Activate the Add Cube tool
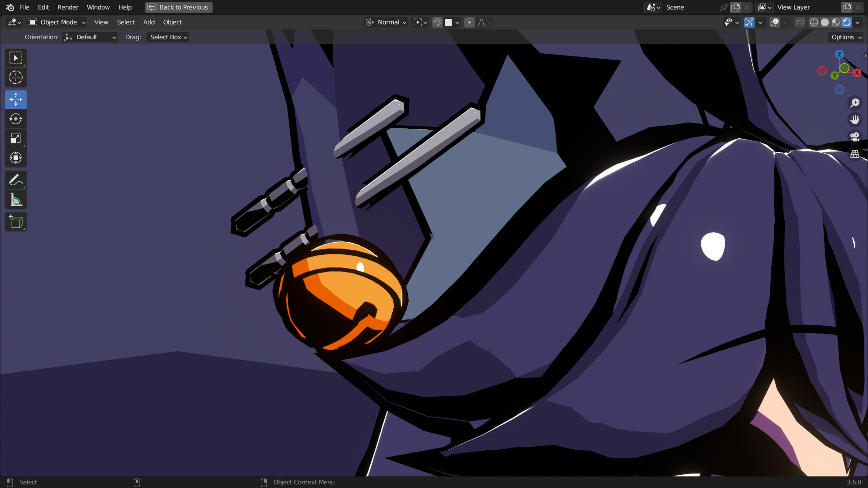 (x=16, y=222)
